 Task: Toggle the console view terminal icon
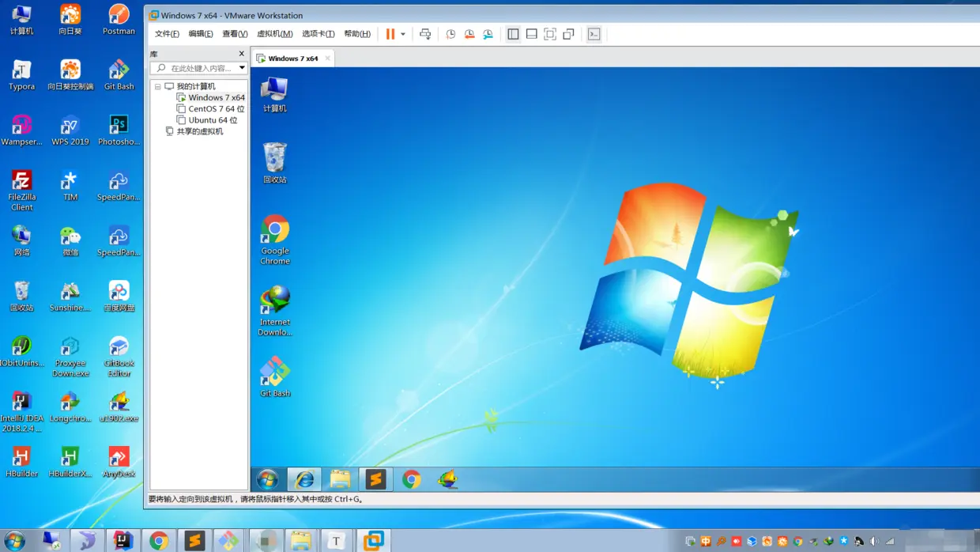pos(594,34)
